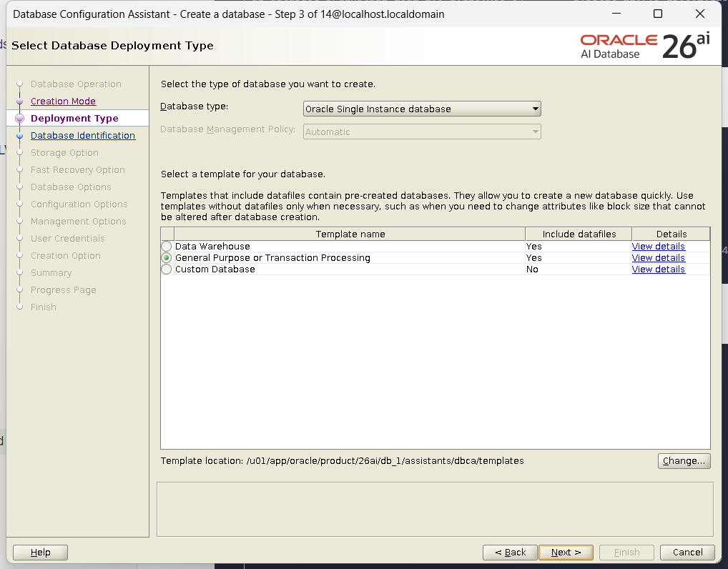
Task: Click the Database Identification step bullet icon
Action: (x=19, y=136)
